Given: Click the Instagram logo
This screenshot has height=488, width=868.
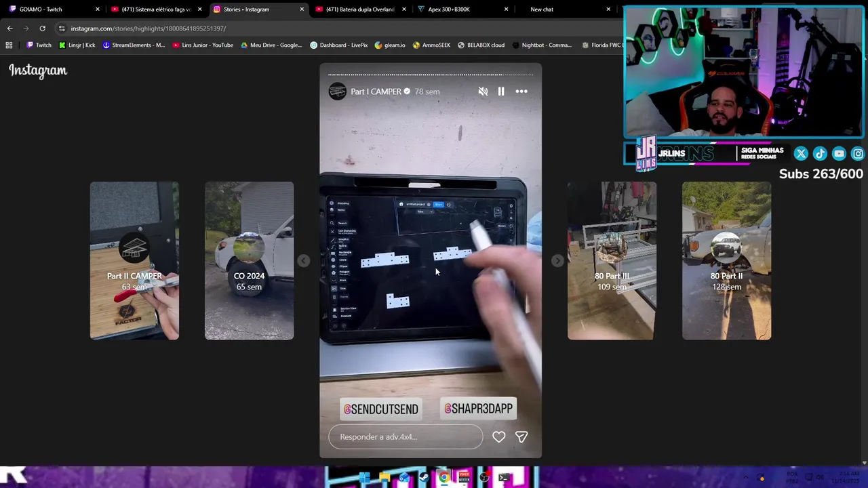Looking at the screenshot, I should 38,70.
